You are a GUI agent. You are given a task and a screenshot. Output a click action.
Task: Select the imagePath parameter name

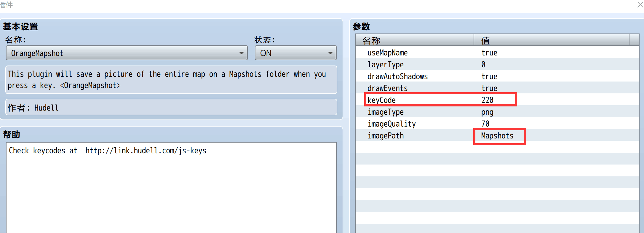pyautogui.click(x=386, y=136)
